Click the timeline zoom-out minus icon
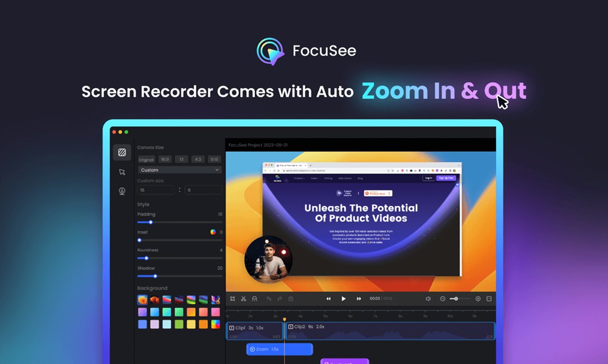This screenshot has width=608, height=364. coord(443,299)
